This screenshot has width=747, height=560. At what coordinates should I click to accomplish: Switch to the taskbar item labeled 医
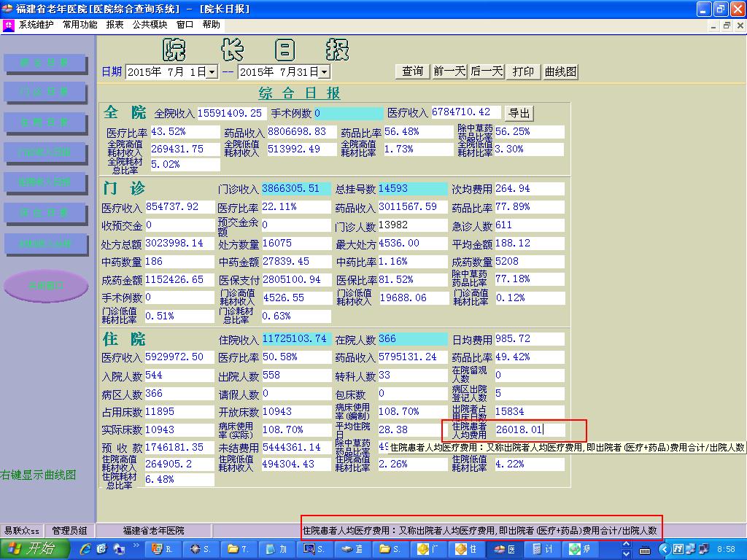click(x=505, y=549)
